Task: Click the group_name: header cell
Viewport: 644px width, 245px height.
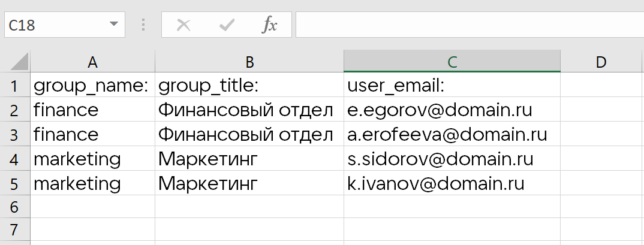Action: 92,86
